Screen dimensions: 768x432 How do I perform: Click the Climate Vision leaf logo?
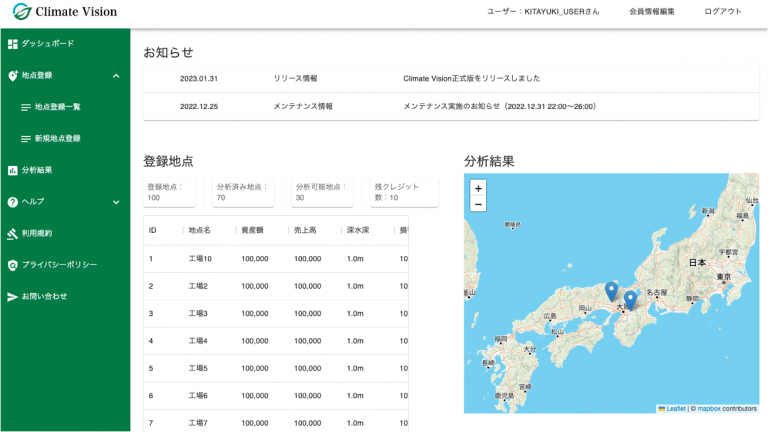[x=22, y=11]
